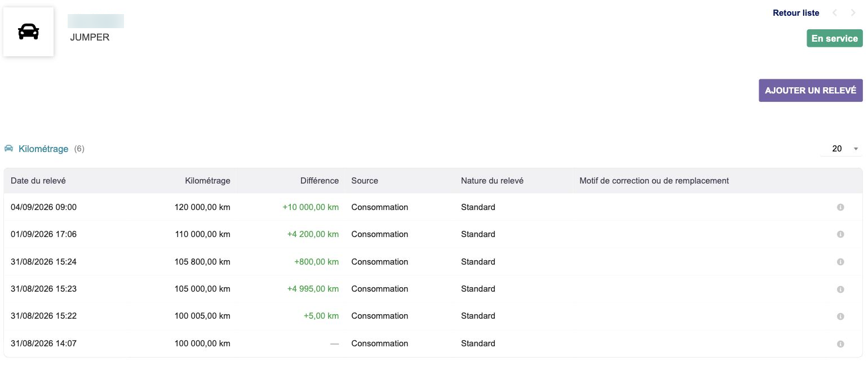Screen dimensions: 868x366
Task: Click the En service status badge
Action: pyautogui.click(x=835, y=38)
